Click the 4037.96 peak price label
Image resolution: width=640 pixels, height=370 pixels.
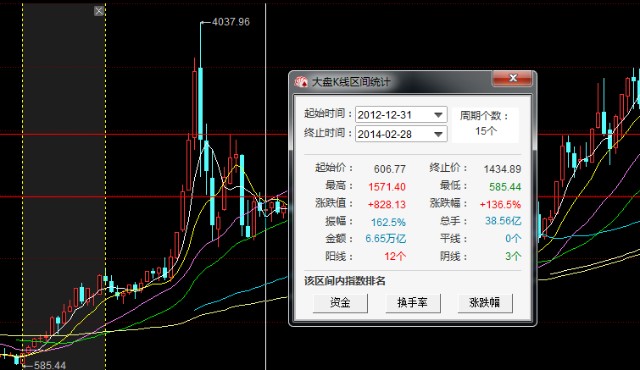231,22
